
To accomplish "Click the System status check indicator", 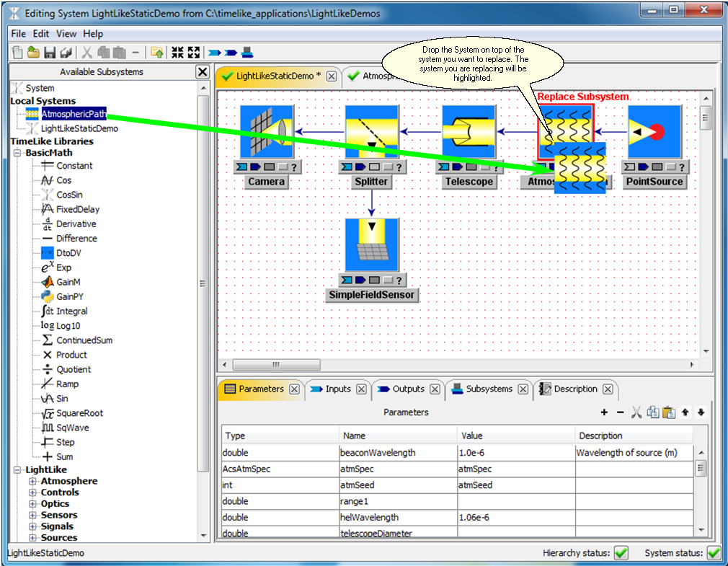I will 714,552.
